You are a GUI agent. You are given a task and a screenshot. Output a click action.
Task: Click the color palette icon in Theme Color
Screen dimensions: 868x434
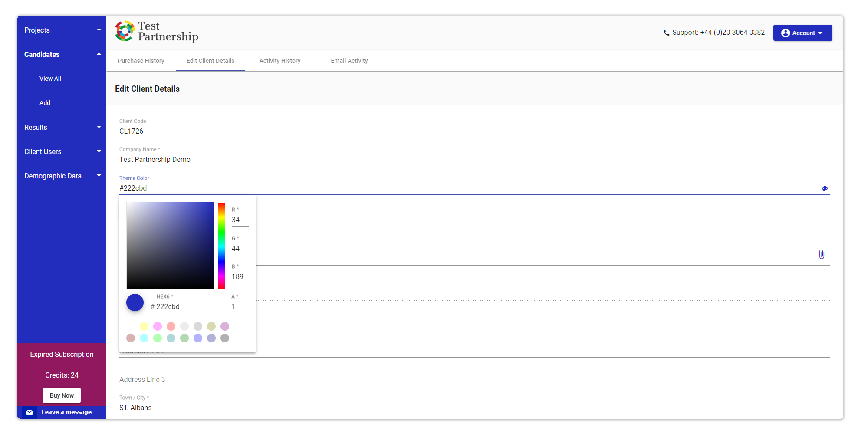pyautogui.click(x=825, y=189)
